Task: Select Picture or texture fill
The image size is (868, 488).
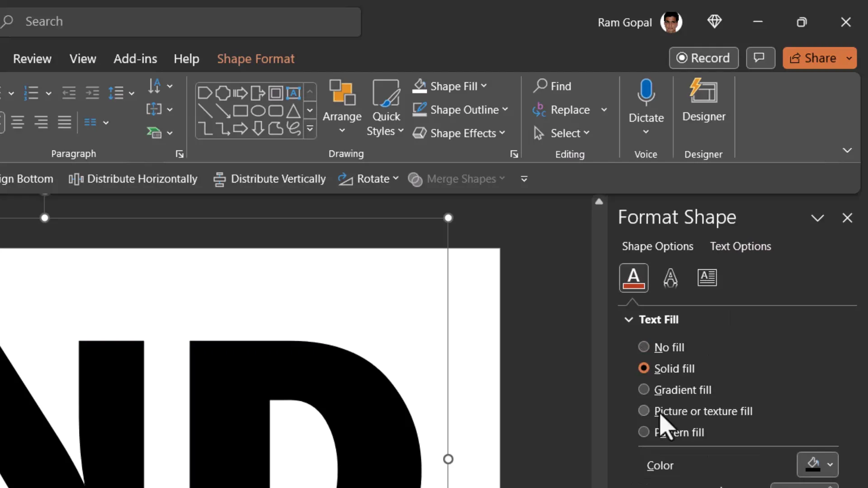Action: click(x=643, y=411)
